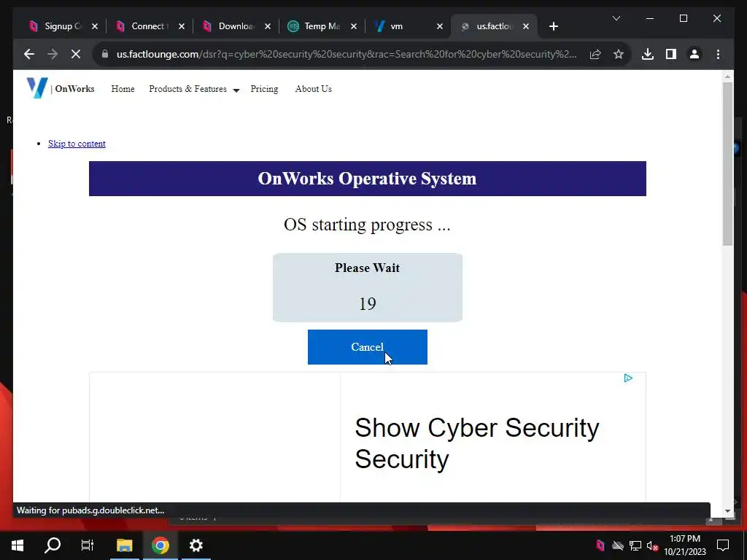Close the Signup tab
Viewport: 747px width, 560px height.
click(x=94, y=27)
